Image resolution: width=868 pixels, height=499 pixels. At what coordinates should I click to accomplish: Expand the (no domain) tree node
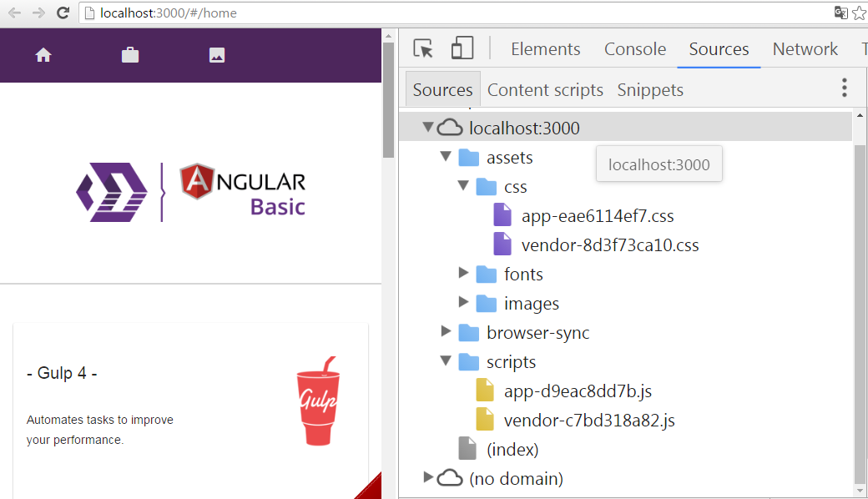[x=428, y=476]
